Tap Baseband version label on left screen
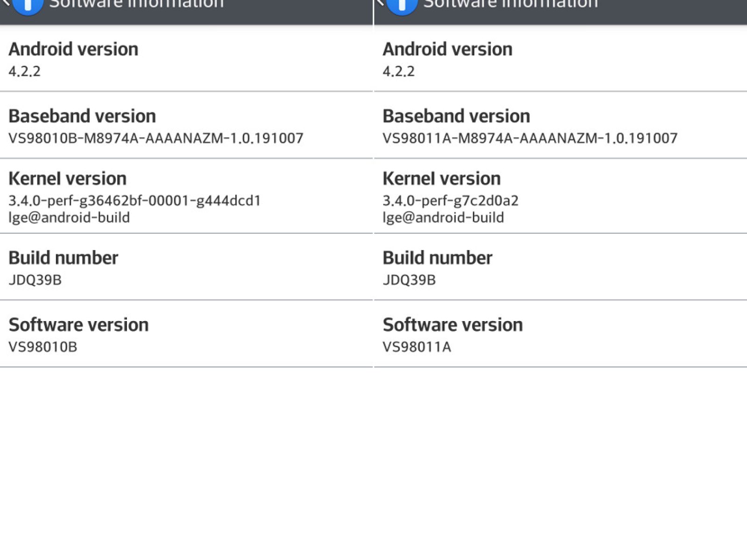Image resolution: width=747 pixels, height=560 pixels. click(x=82, y=116)
